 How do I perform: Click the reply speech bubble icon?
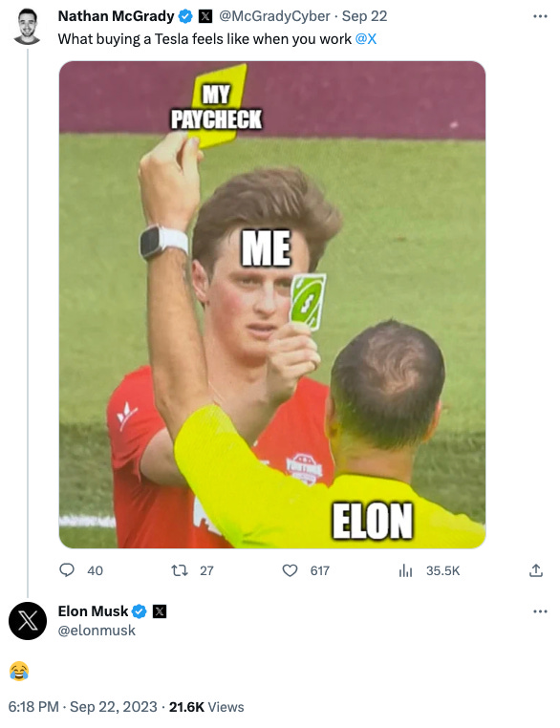coord(67,570)
